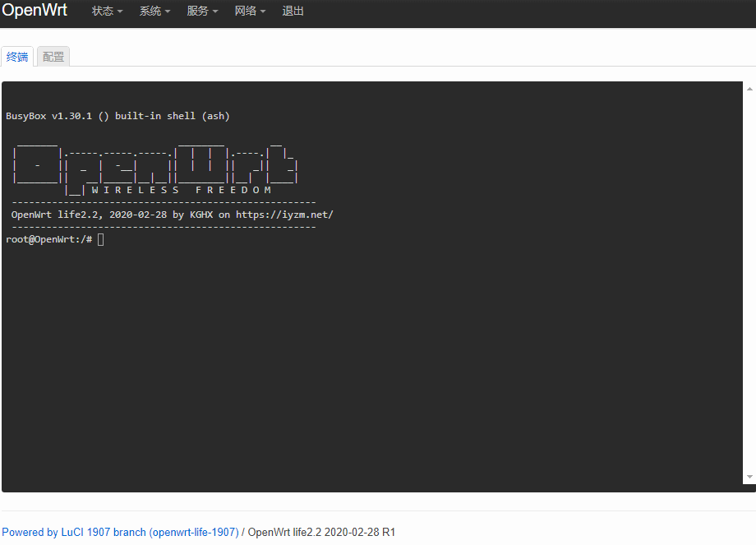756x545 pixels.
Task: Click the terminal cursor at the shell prompt
Action: (x=100, y=238)
